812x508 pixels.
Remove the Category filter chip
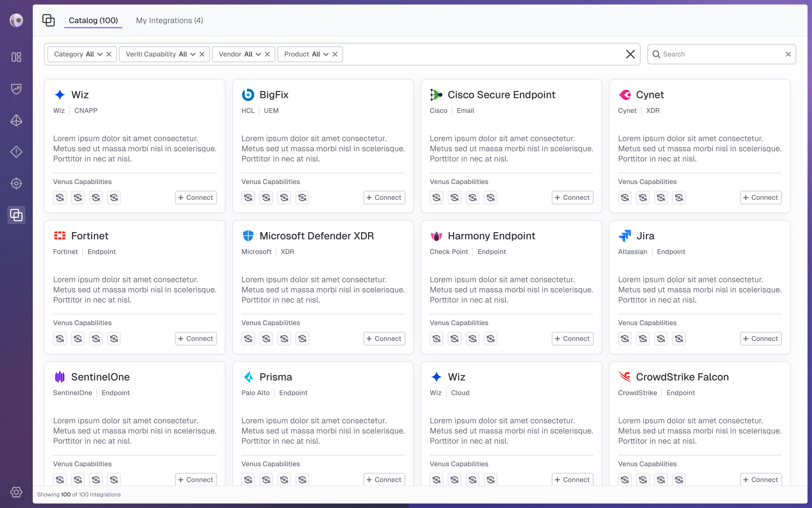[x=109, y=54]
